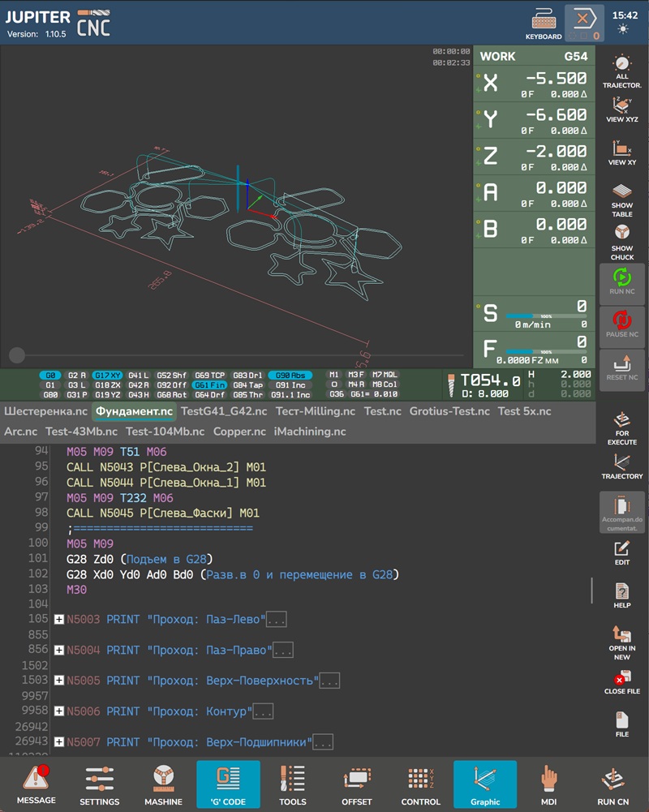Image resolution: width=649 pixels, height=812 pixels.
Task: Switch to the Шестеренка.nc file tab
Action: (45, 411)
